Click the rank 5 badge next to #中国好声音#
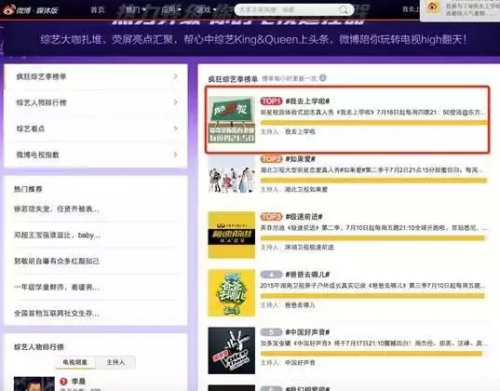The image size is (500, 391). (271, 332)
